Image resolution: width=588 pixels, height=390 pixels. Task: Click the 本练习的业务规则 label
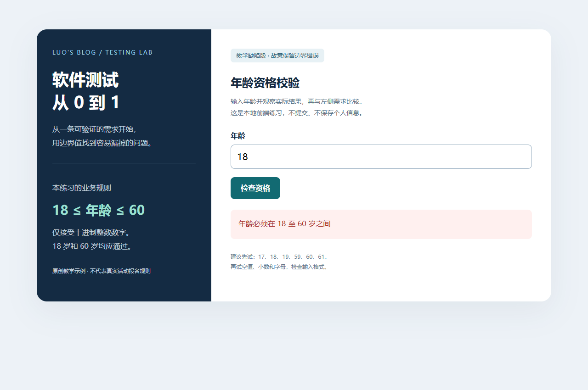click(x=82, y=188)
